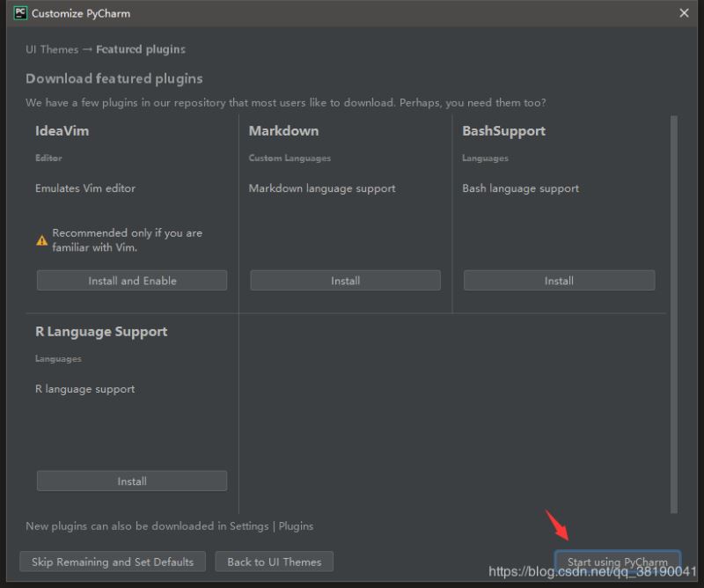Click the plugin list vertical scrollbar
Image resolution: width=704 pixels, height=588 pixels.
(x=673, y=314)
